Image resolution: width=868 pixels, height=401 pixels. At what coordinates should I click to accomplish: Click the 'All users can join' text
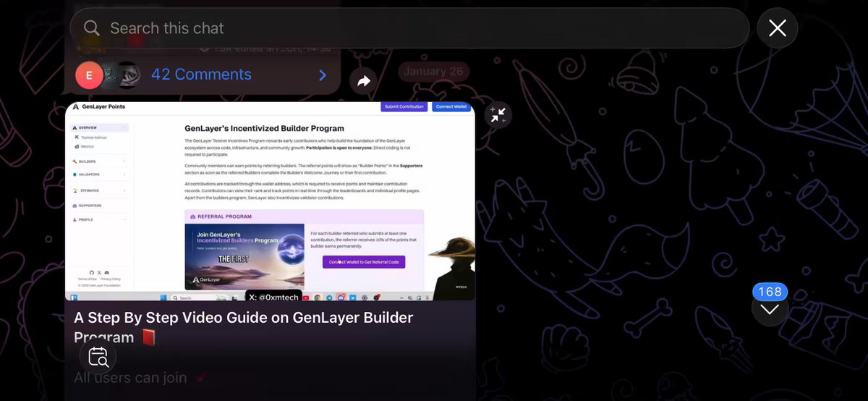tap(130, 378)
